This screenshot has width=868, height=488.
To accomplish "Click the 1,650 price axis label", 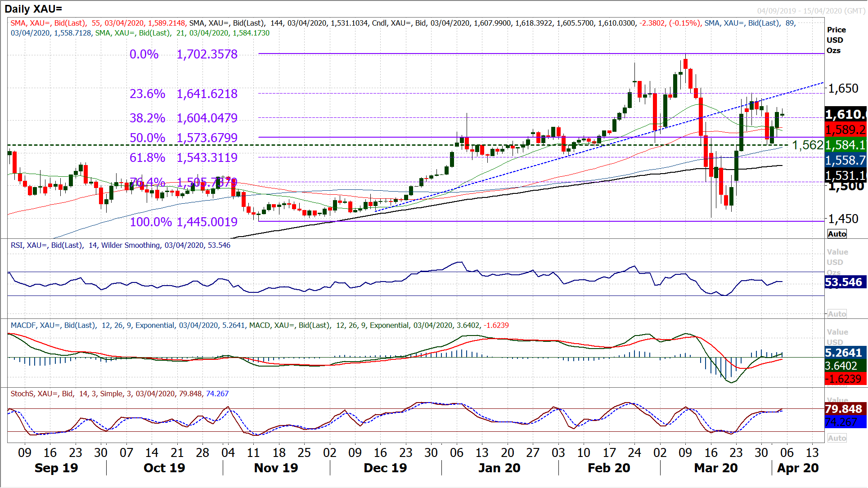I will click(x=843, y=88).
